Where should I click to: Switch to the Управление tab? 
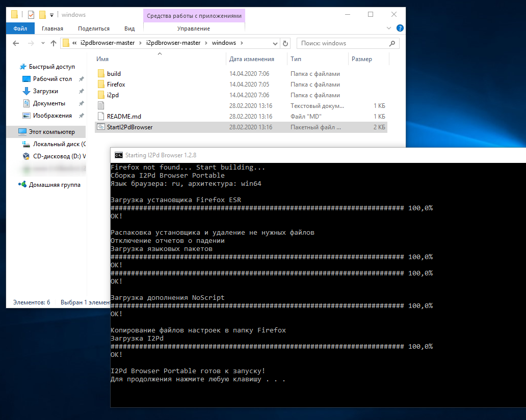tap(194, 29)
